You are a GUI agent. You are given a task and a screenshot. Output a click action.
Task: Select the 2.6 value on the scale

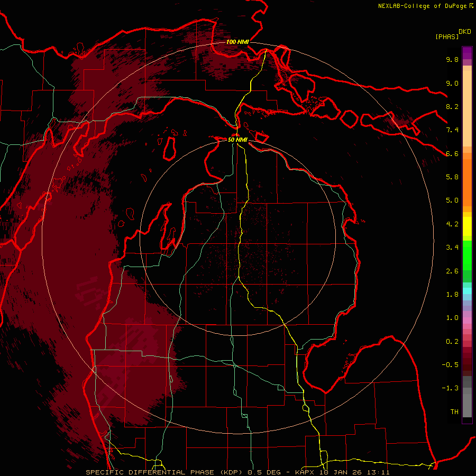click(452, 271)
